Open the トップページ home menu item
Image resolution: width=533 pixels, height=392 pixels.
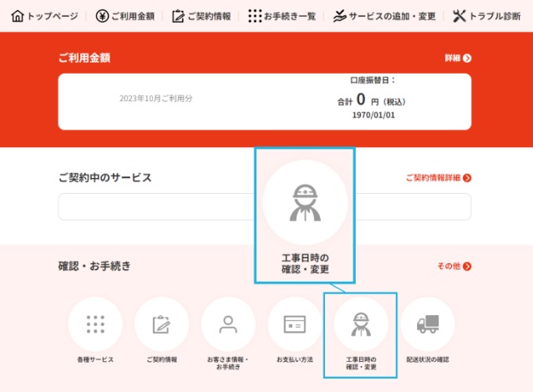pyautogui.click(x=44, y=16)
